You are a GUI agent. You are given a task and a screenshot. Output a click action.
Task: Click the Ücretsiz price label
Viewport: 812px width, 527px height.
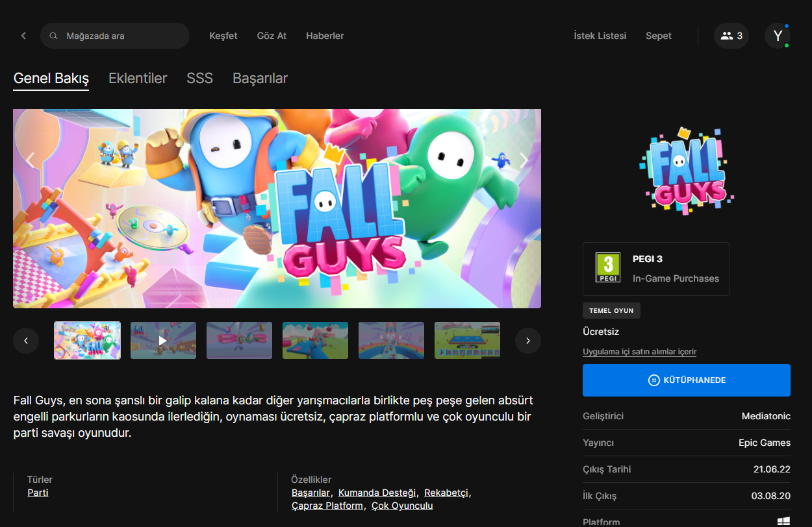(x=601, y=332)
